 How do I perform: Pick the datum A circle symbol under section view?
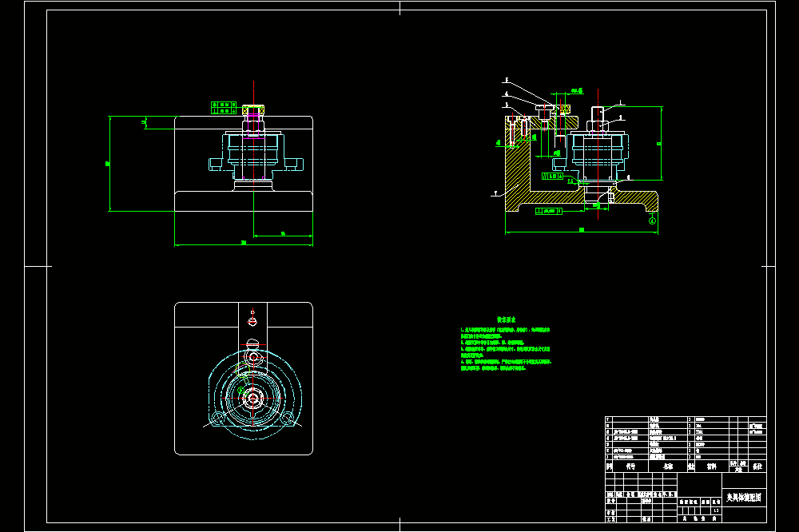[652, 220]
